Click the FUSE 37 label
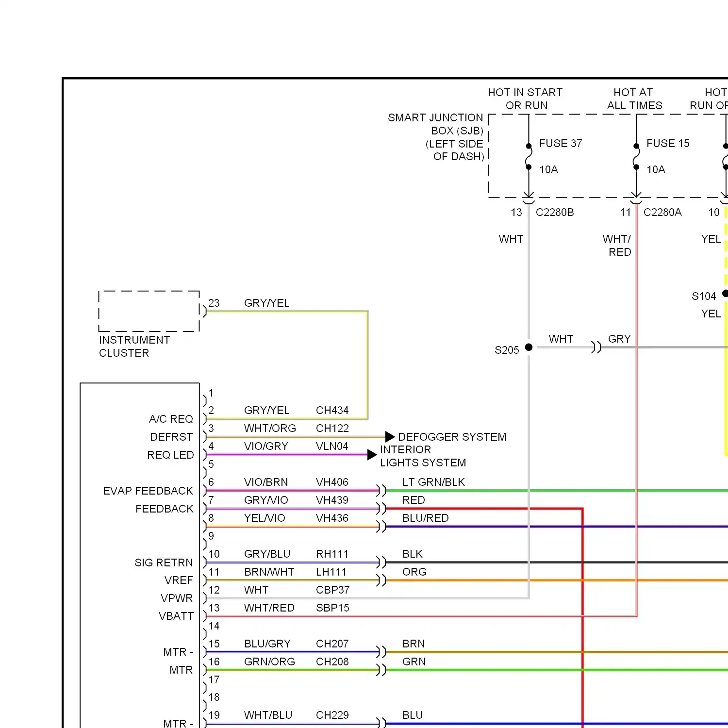The image size is (728, 728). [561, 143]
